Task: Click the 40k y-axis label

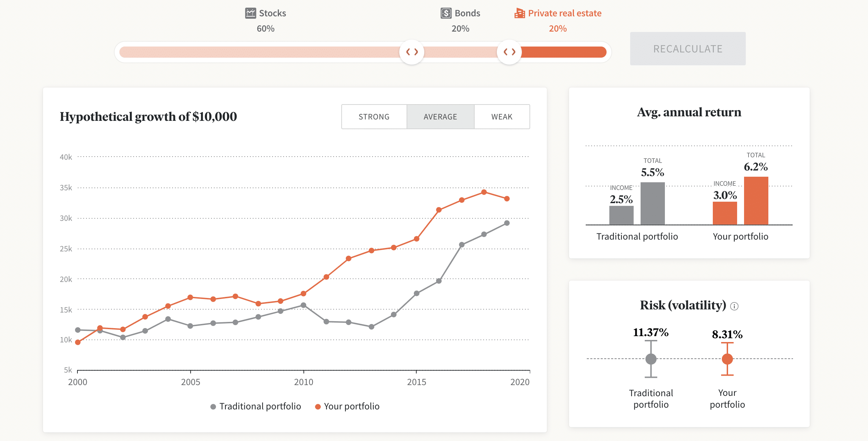Action: (66, 157)
